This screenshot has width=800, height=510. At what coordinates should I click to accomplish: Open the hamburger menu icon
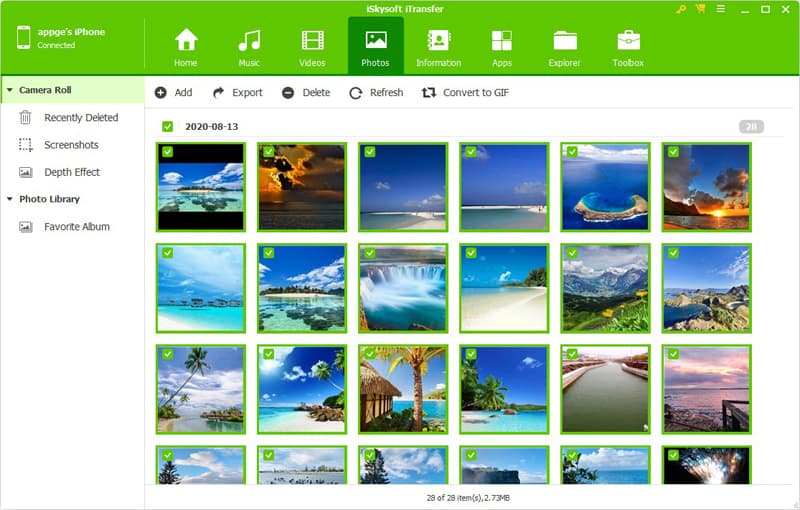720,9
